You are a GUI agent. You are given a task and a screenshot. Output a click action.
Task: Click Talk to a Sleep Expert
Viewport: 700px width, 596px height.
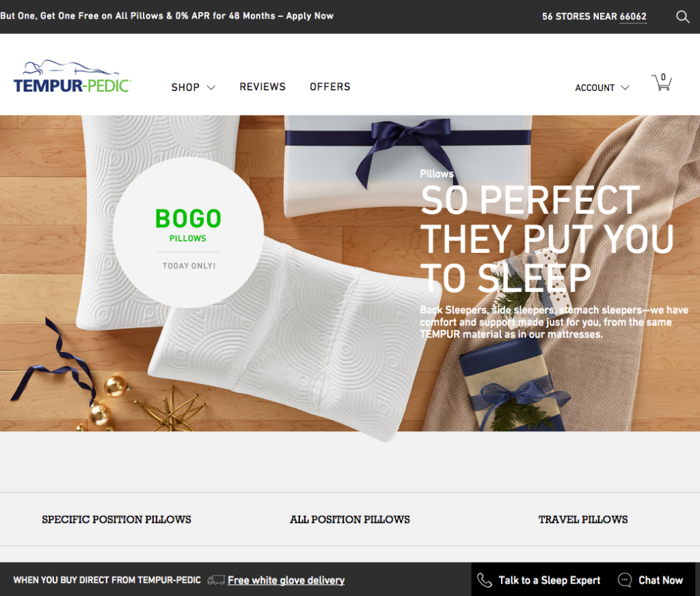pos(549,580)
